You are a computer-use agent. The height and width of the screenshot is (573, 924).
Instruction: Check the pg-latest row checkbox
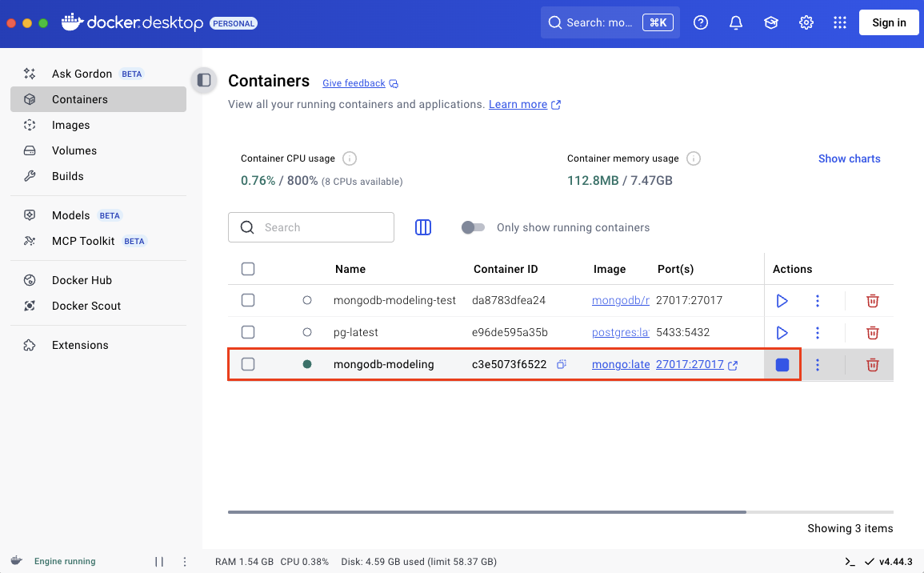(248, 332)
